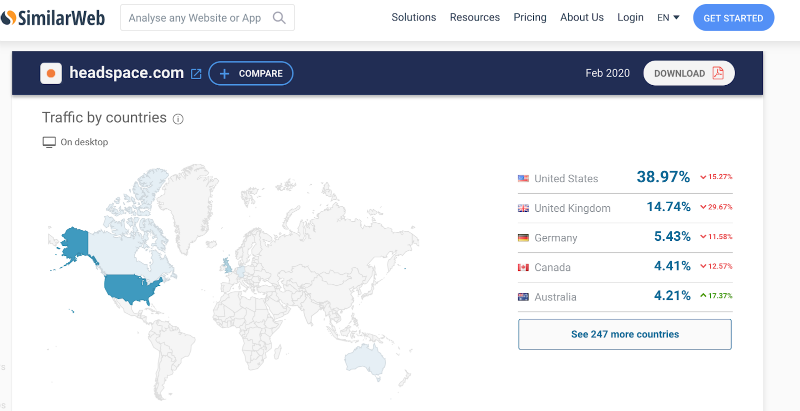
Task: Open the Resources menu
Action: [475, 17]
